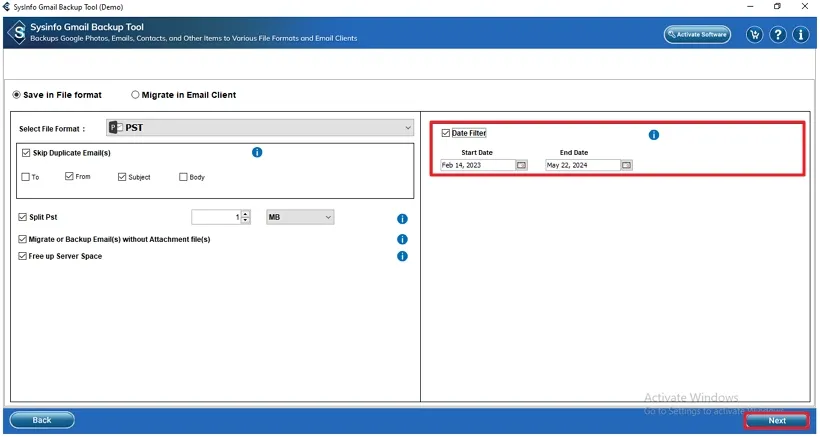Click info icon beside Free up Server Space

pyautogui.click(x=402, y=256)
